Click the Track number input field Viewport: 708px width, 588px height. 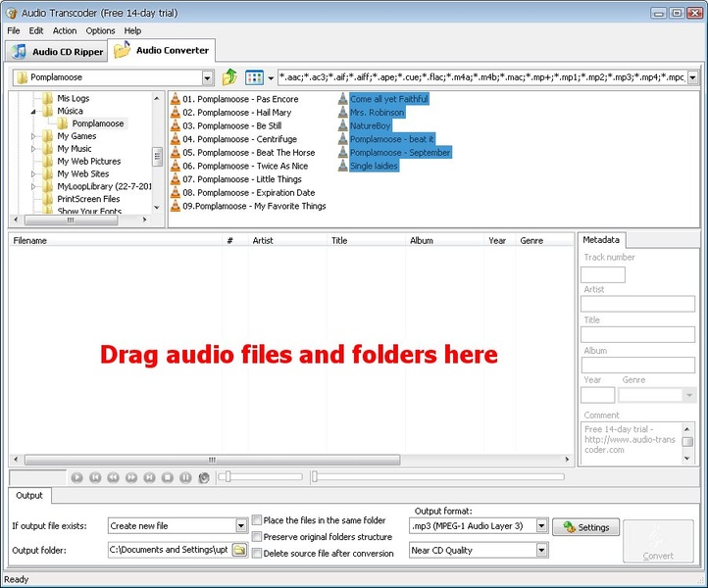click(x=603, y=274)
